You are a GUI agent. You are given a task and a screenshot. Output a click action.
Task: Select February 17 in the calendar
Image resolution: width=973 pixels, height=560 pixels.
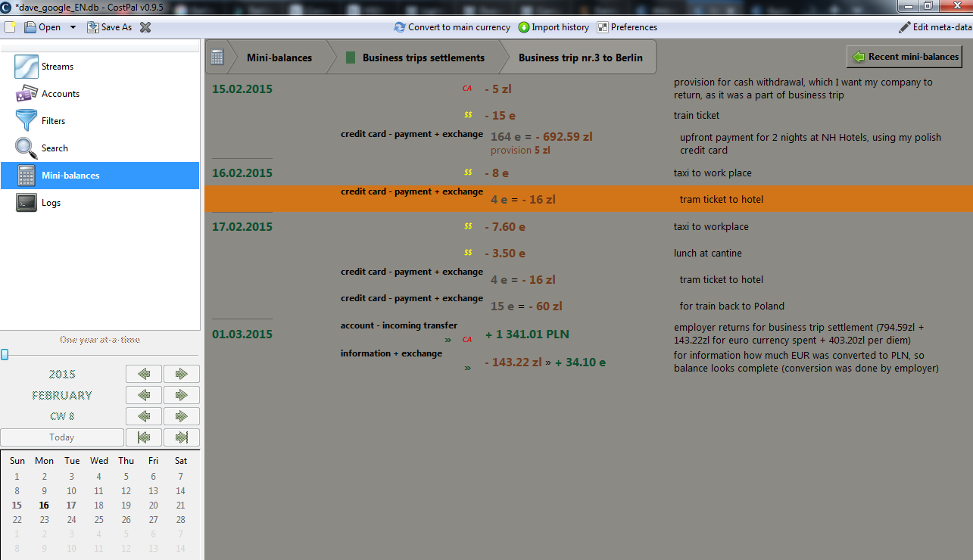(72, 506)
